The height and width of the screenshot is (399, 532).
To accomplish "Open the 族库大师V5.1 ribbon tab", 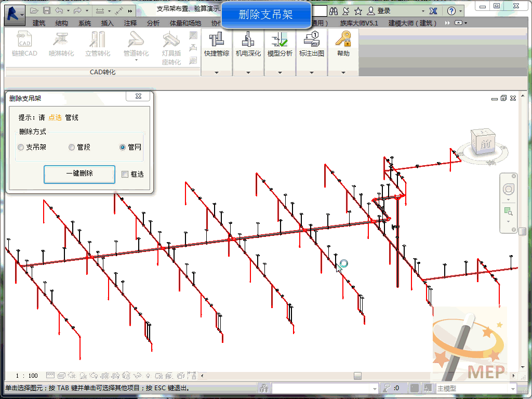I will pyautogui.click(x=358, y=23).
